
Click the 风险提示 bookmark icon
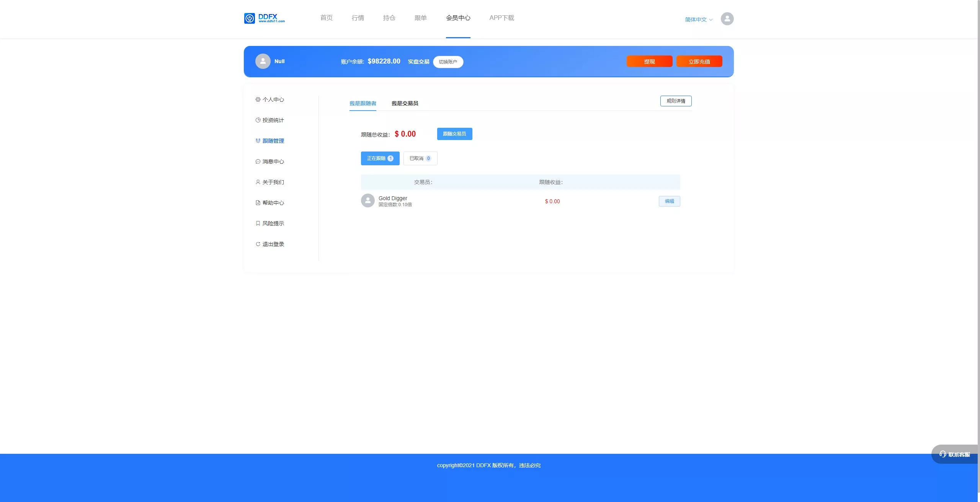(258, 223)
